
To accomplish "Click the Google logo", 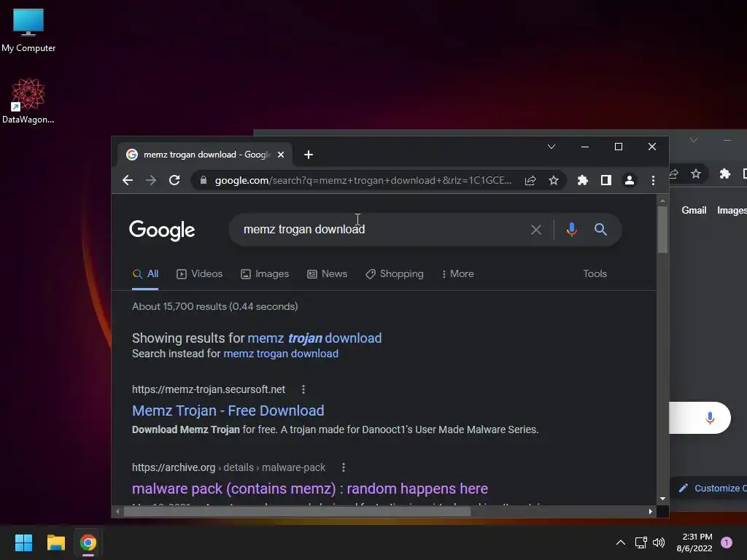I will 162,230.
